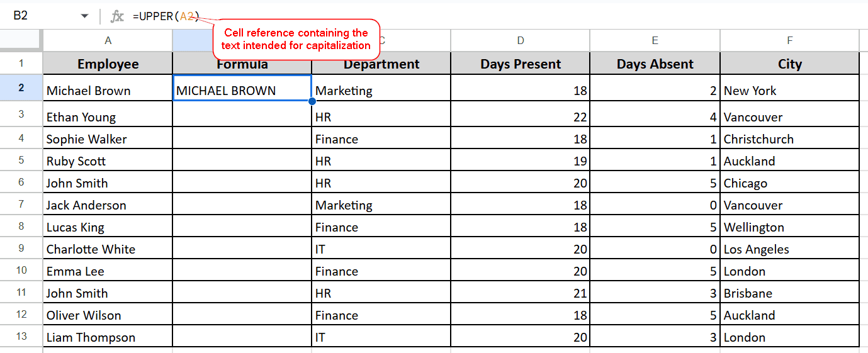
Task: Select the cell containing Sophie Walker
Action: 108,139
